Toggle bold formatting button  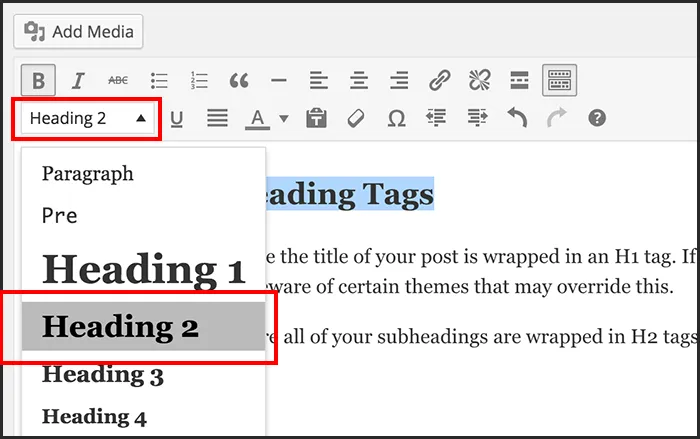38,80
